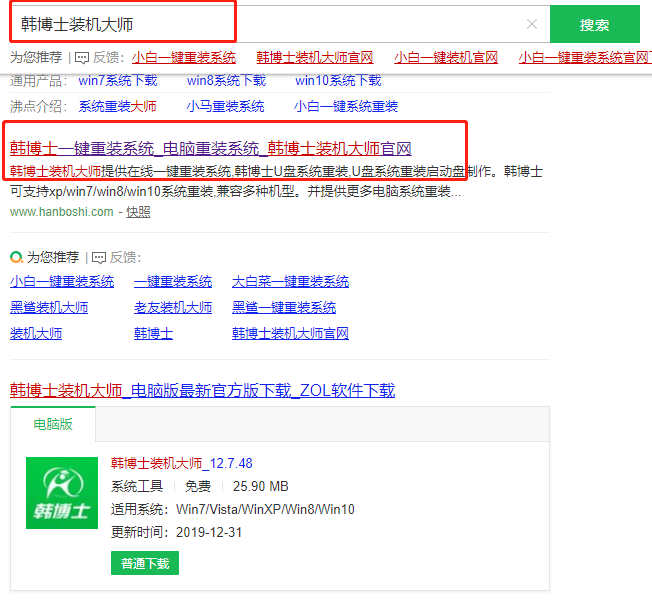Screen dimensions: 652x600
Task: Open 韩博士一键重装系统 official site result
Action: 210,148
